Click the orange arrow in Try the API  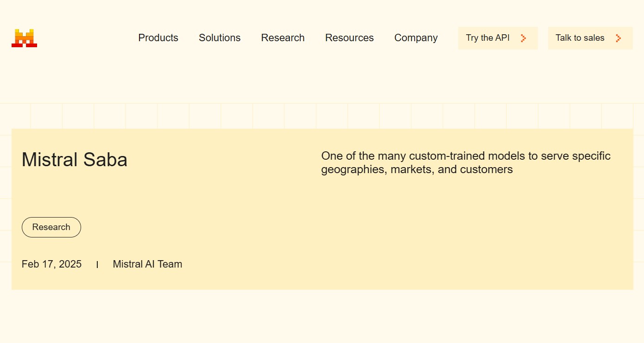(524, 38)
